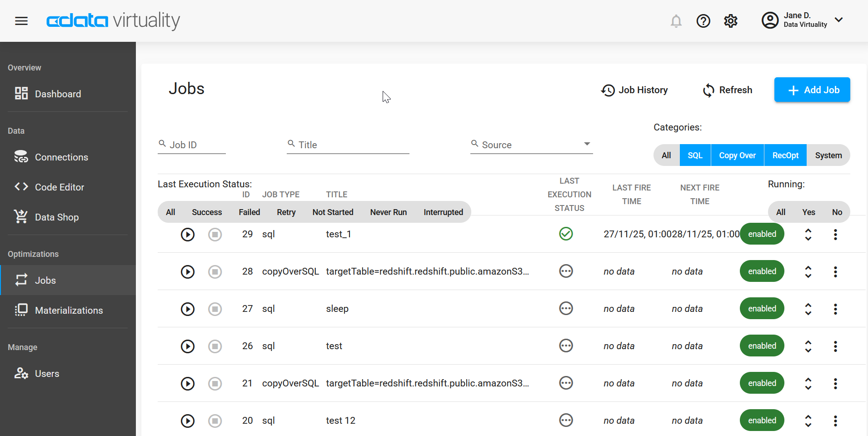Click the up-down arrows next to job 26
The image size is (868, 436).
pyautogui.click(x=808, y=346)
